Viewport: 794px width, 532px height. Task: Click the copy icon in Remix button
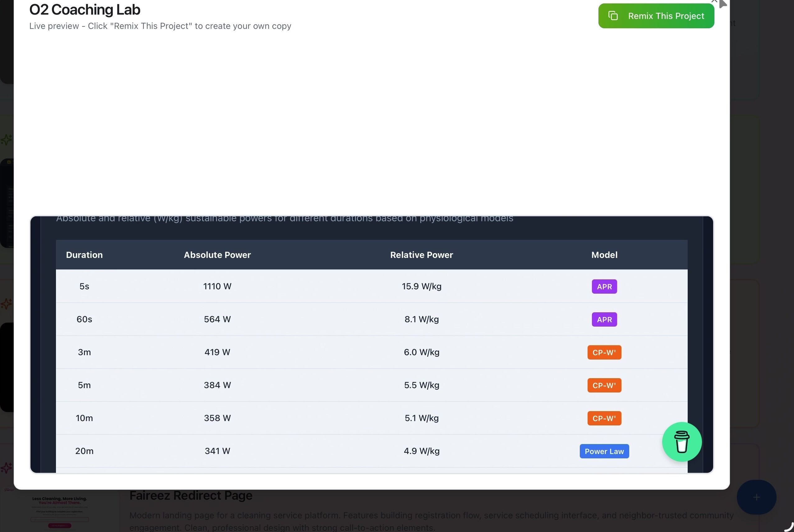pos(613,16)
